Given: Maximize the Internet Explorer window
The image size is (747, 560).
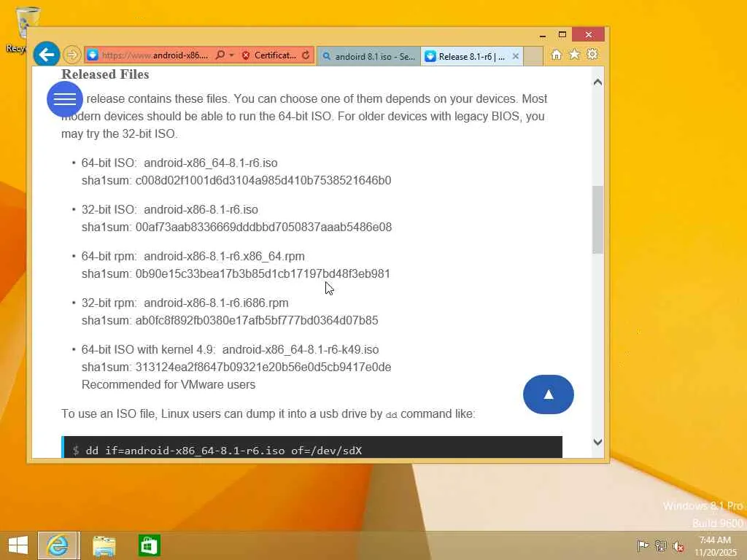Looking at the screenshot, I should pyautogui.click(x=562, y=35).
